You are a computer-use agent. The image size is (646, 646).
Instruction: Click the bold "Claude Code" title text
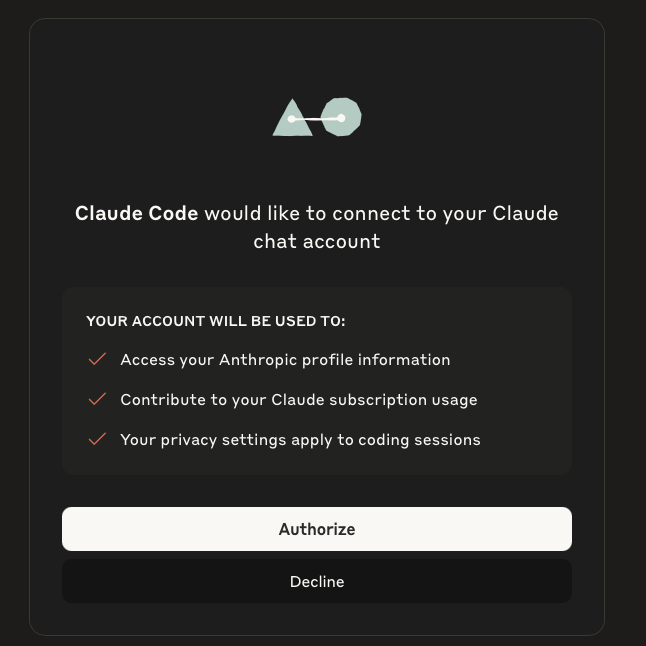click(136, 213)
